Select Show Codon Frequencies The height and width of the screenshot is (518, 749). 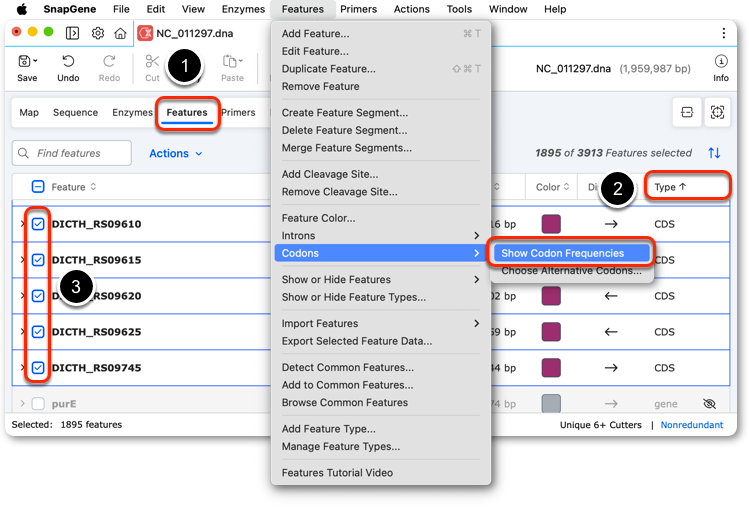tap(572, 253)
